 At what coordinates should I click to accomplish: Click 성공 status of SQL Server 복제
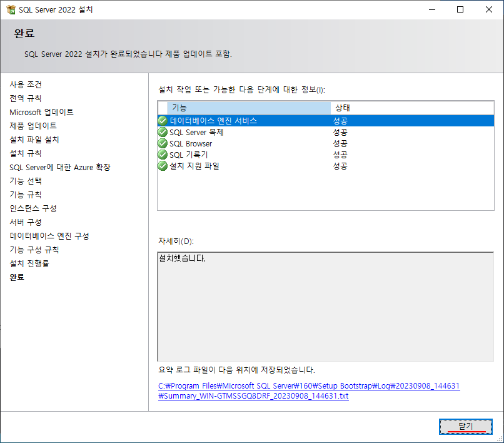(x=340, y=132)
